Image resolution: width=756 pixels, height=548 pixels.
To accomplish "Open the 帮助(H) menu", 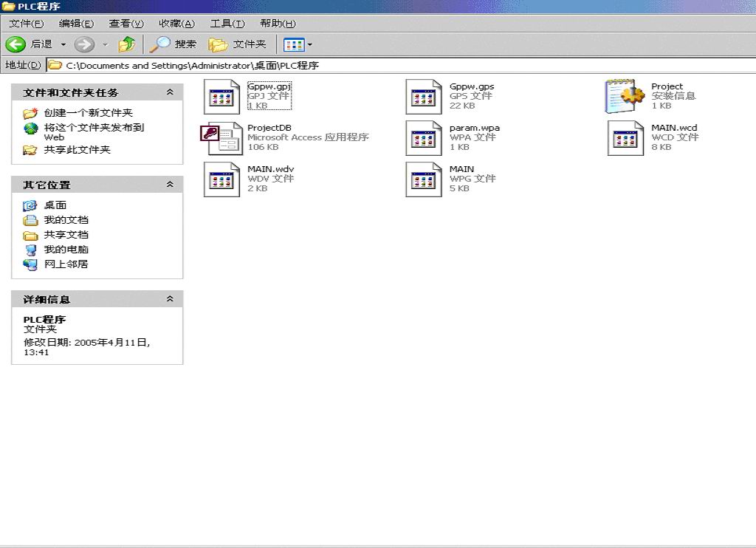I will (278, 23).
